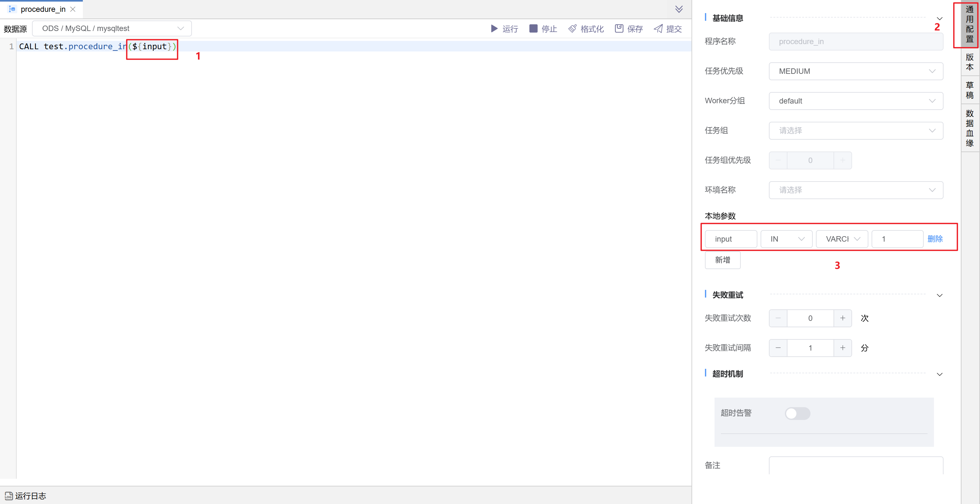Open the data source ODS / MySQL dropdown
The width and height of the screenshot is (980, 504).
[x=112, y=28]
